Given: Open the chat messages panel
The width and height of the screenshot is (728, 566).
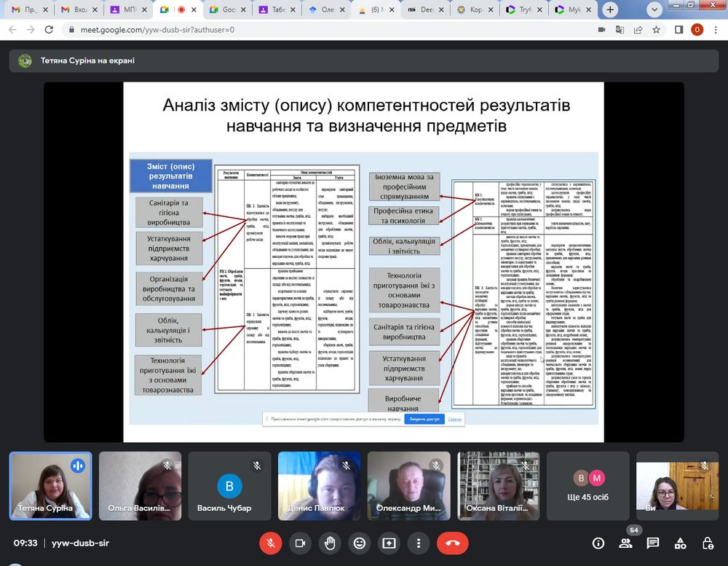Looking at the screenshot, I should (653, 543).
